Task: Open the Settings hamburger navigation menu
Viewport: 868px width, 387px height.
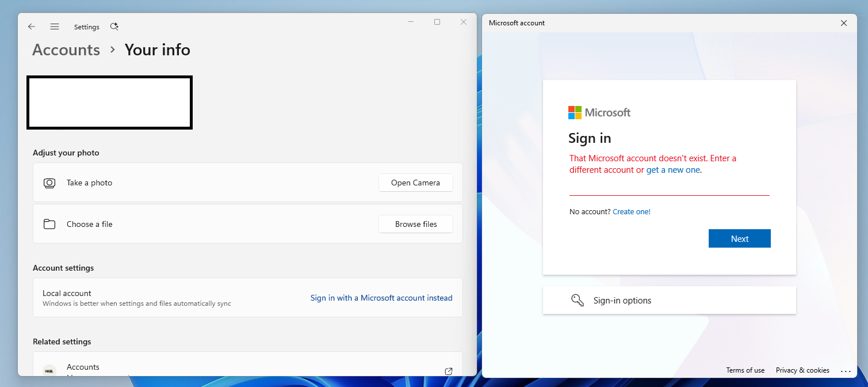Action: point(55,26)
